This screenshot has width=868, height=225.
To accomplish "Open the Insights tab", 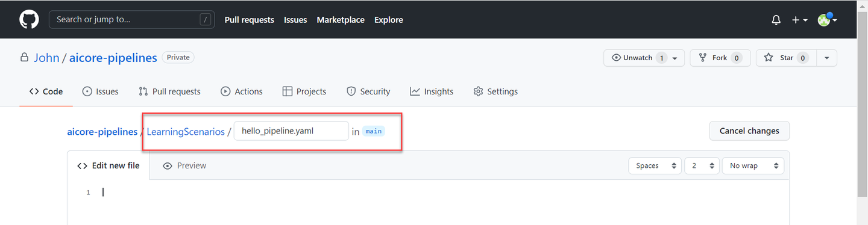I will point(432,91).
